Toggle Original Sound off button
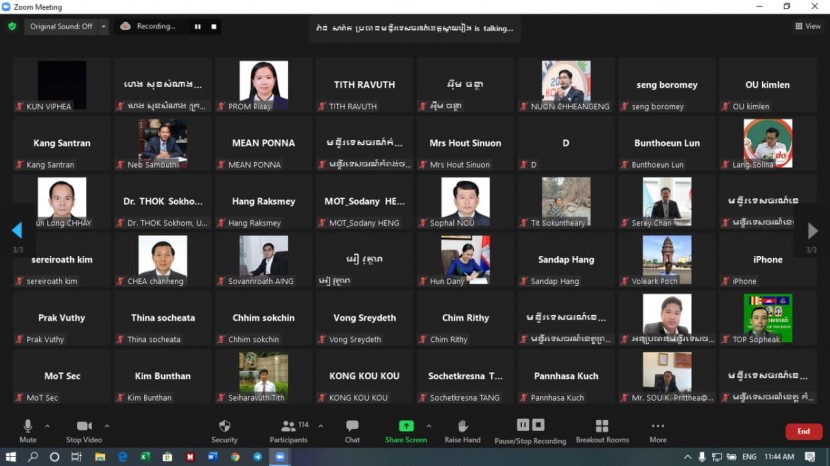830x466 pixels. (60, 26)
